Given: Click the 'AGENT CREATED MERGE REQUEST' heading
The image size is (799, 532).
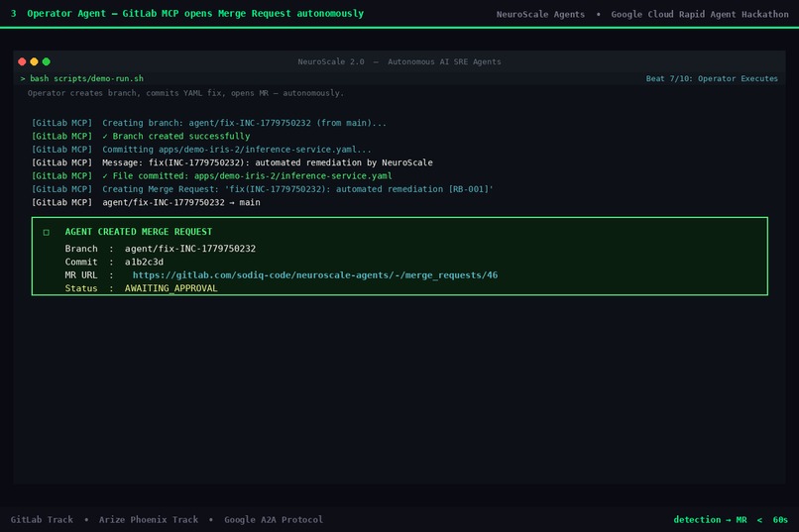Looking at the screenshot, I should click(139, 232).
